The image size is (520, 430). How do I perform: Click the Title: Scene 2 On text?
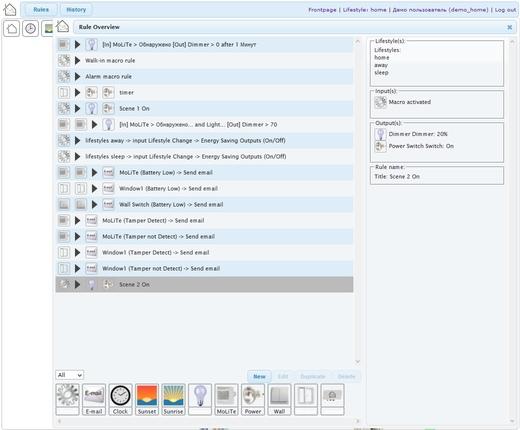(397, 177)
